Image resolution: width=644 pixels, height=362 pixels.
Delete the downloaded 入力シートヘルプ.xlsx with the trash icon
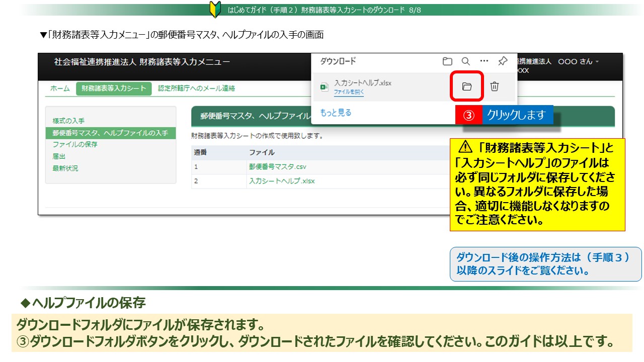coord(495,86)
